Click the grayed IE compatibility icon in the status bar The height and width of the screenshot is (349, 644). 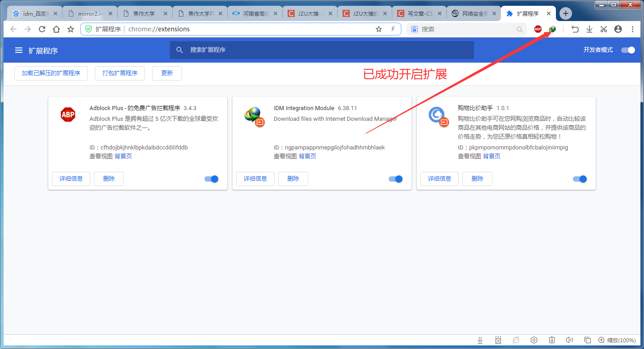click(x=516, y=340)
